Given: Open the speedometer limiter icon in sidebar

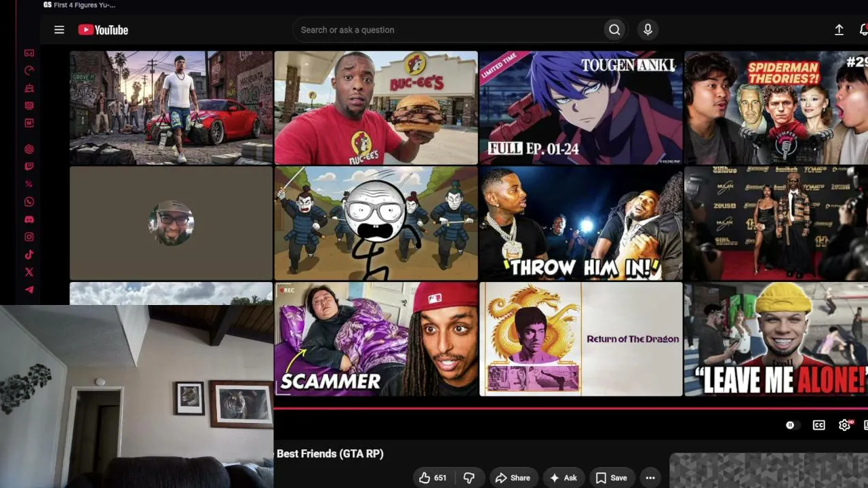Looking at the screenshot, I should [29, 70].
